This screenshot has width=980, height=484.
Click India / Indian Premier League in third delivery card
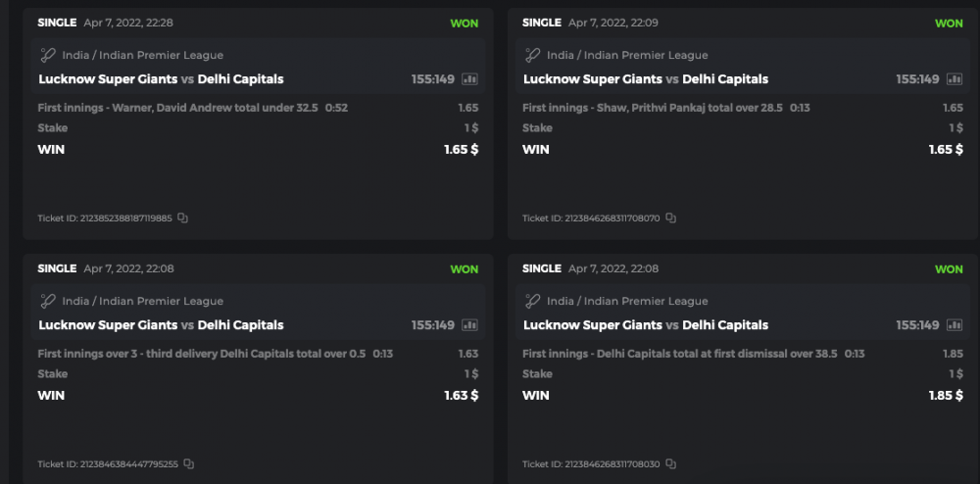(142, 302)
